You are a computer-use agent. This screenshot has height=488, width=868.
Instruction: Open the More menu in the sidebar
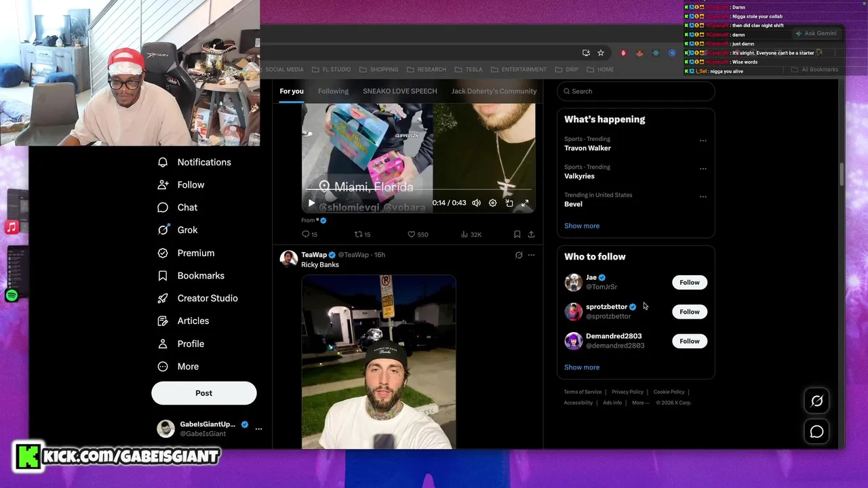[178, 367]
